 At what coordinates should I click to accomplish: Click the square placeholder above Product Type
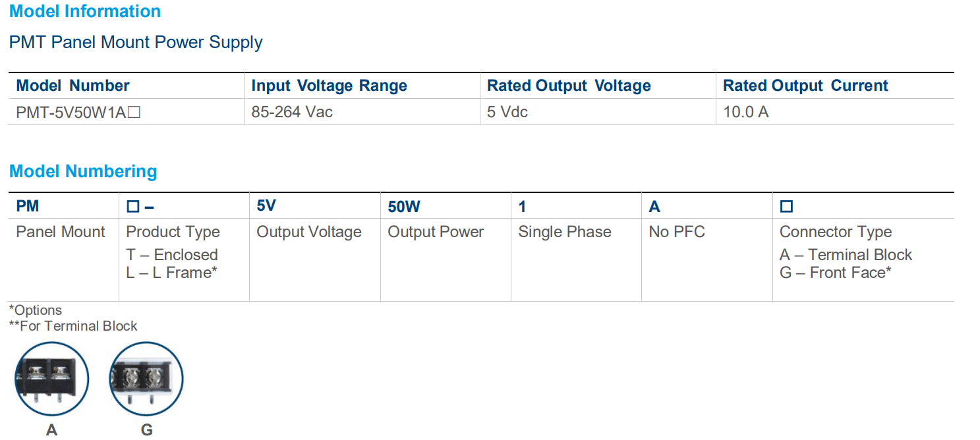[132, 207]
